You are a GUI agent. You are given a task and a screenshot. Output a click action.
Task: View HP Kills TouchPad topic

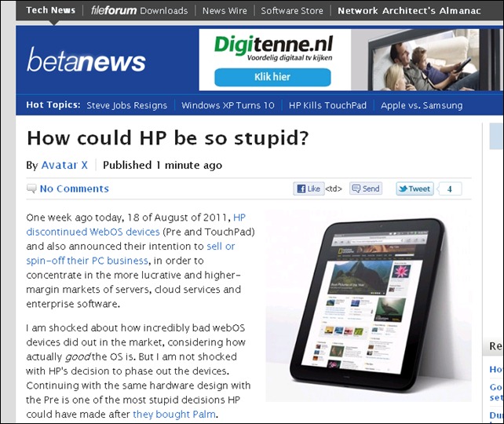[x=327, y=105]
